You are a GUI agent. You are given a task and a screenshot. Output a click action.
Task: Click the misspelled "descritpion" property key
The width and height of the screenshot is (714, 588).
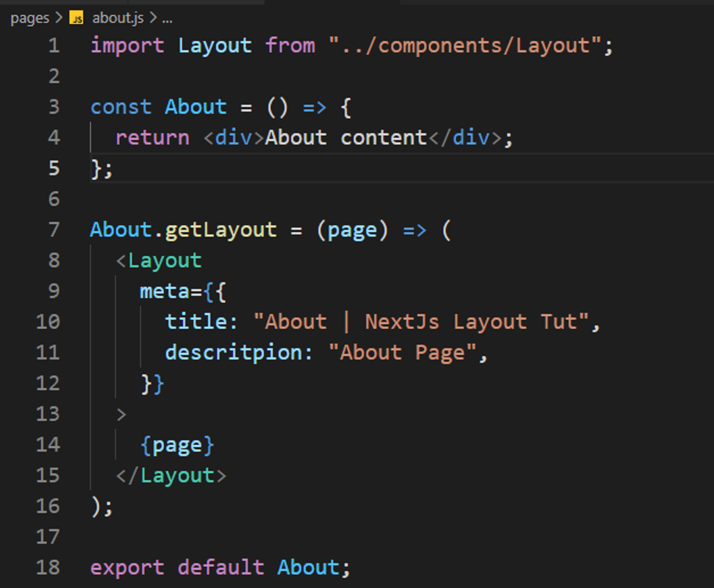pos(234,352)
